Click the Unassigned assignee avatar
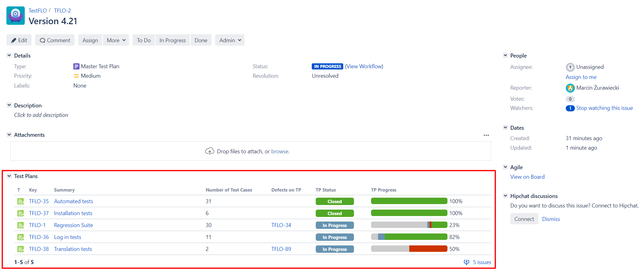Viewport: 644px width, 276px height. pos(570,67)
